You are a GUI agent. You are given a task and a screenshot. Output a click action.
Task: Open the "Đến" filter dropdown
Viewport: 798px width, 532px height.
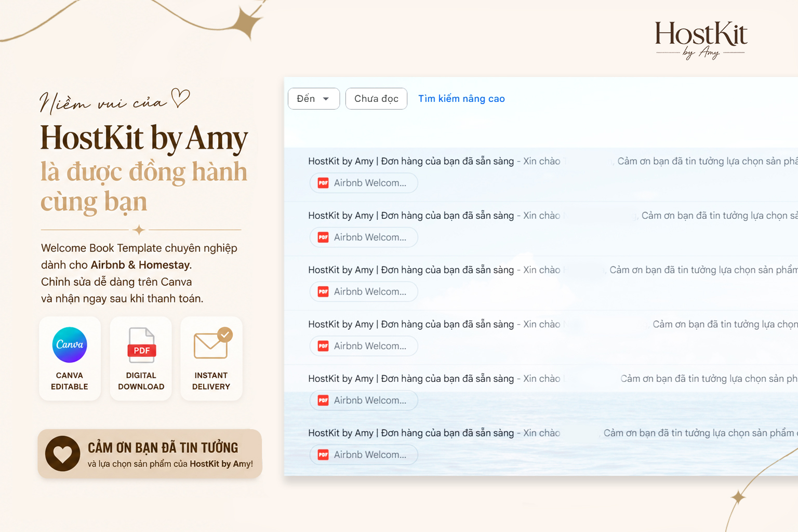(314, 99)
